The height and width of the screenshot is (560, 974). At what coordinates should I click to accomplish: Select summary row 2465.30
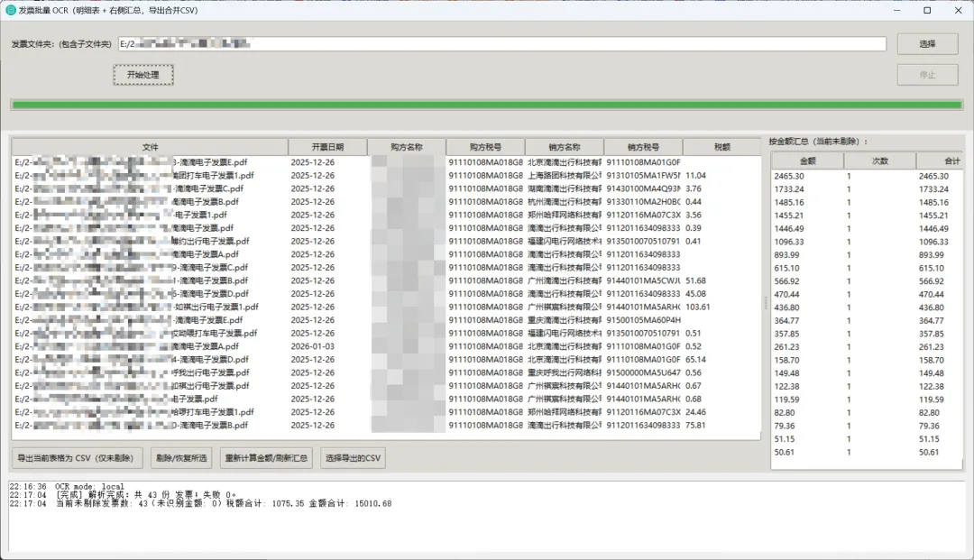[x=868, y=177]
